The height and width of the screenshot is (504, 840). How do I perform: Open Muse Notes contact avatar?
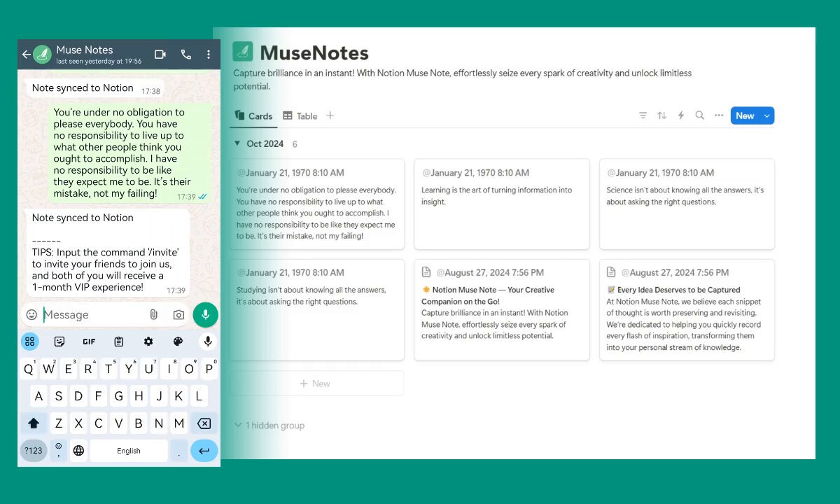[x=43, y=54]
